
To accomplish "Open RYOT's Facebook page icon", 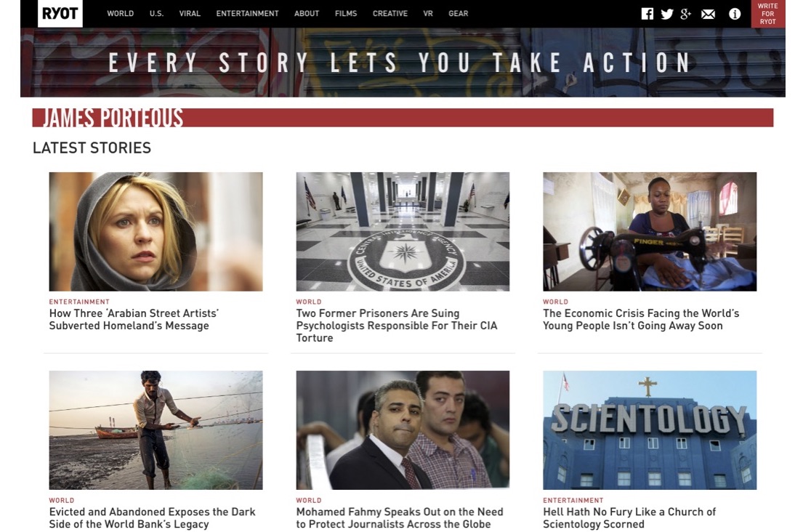I will tap(647, 14).
